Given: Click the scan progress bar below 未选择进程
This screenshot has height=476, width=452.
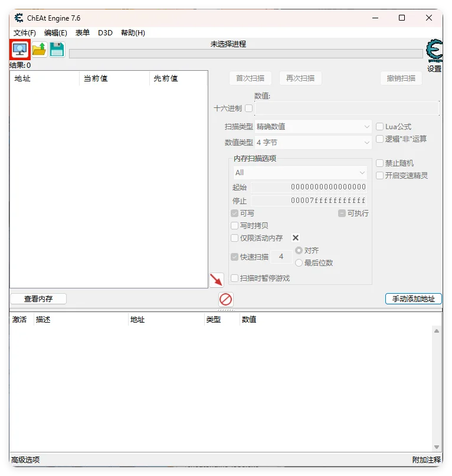Looking at the screenshot, I should coord(246,54).
